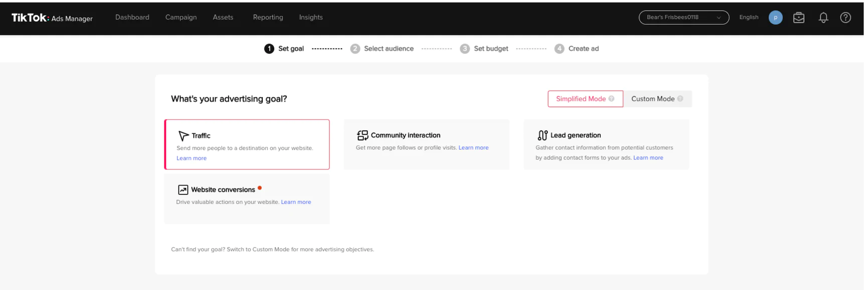868x290 pixels.
Task: Open the notifications bell icon
Action: pos(823,18)
